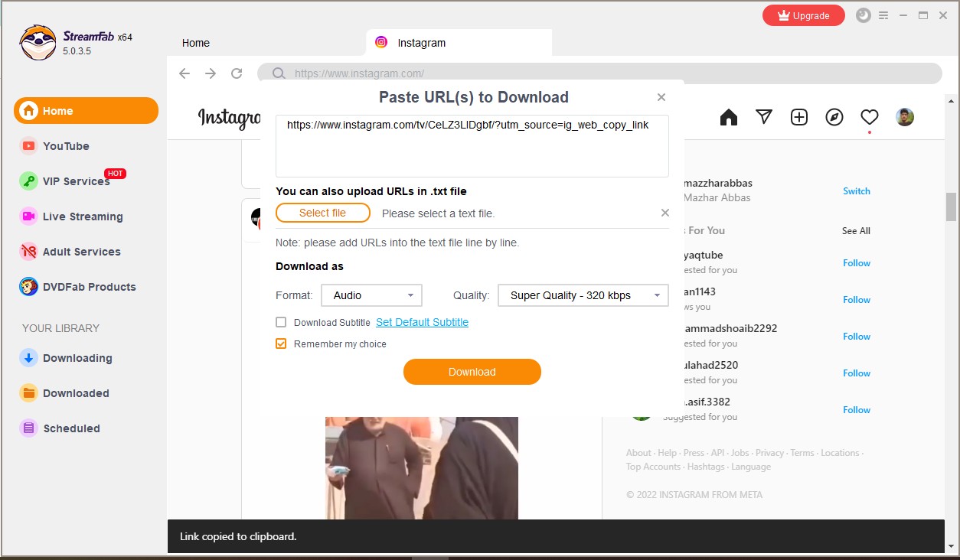Open the Language footer link
Screen dimensions: 960x560
pyautogui.click(x=751, y=467)
